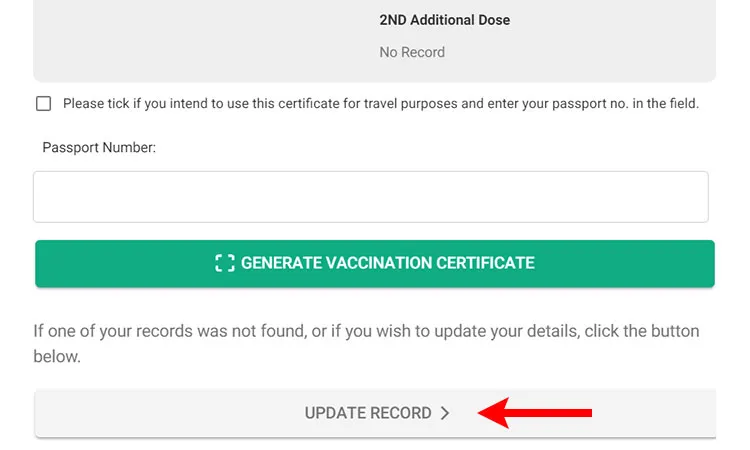750x450 pixels.
Task: Click the red arrow pointing at Update Record
Action: 535,413
